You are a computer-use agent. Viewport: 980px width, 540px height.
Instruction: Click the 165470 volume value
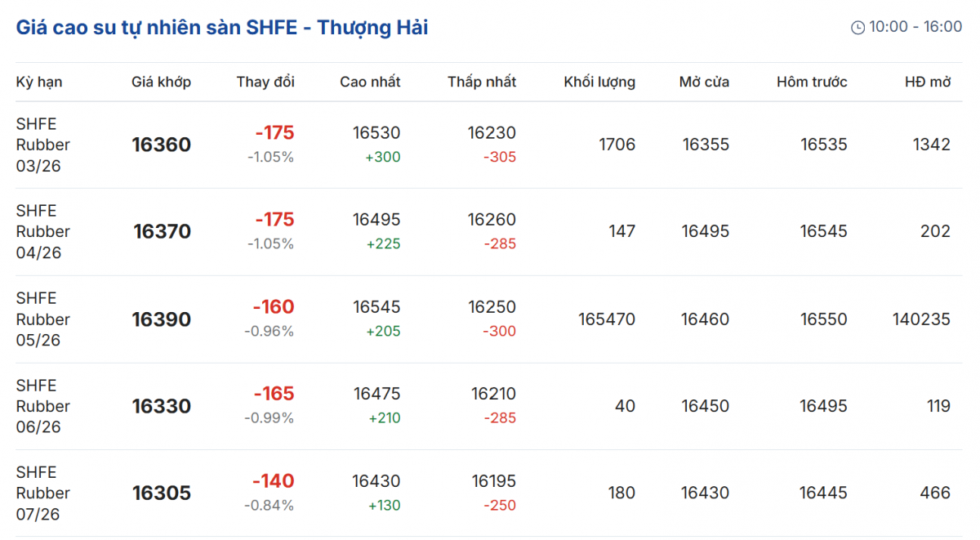(x=607, y=319)
